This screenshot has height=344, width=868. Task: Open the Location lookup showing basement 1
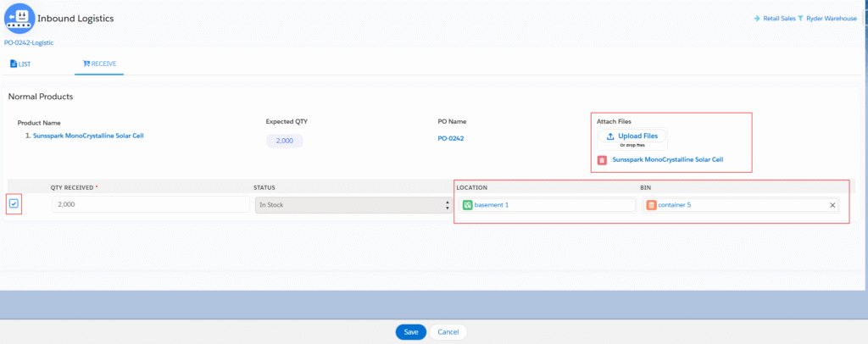click(x=551, y=205)
